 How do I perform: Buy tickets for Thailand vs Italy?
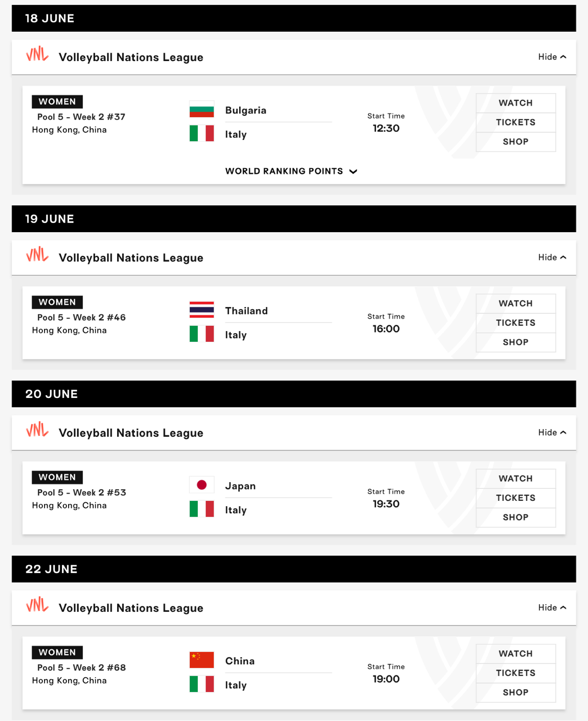click(515, 323)
